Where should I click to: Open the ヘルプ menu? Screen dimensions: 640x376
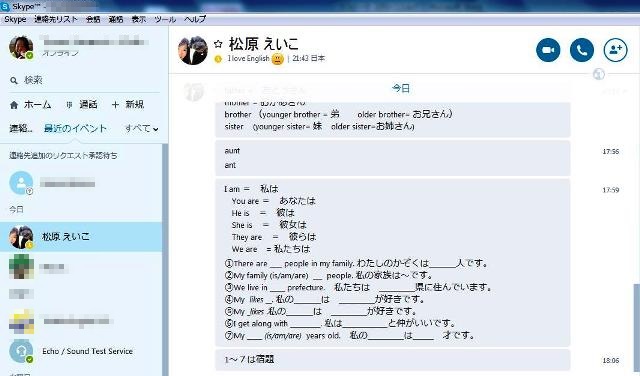point(195,19)
